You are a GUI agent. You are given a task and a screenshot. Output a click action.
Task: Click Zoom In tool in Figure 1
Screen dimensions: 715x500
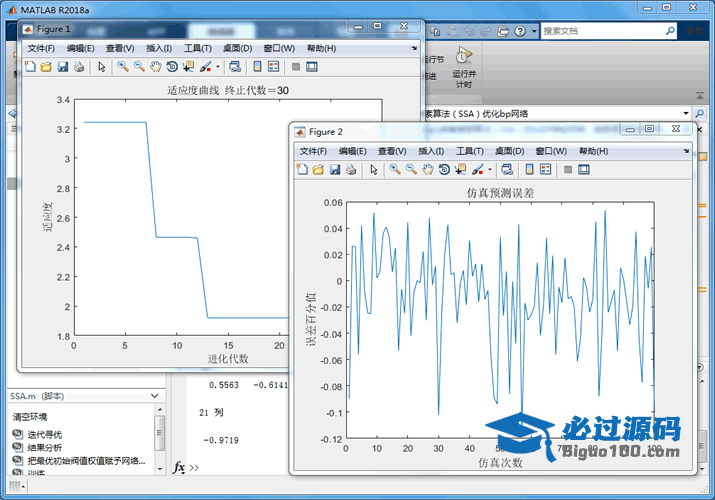[x=123, y=67]
